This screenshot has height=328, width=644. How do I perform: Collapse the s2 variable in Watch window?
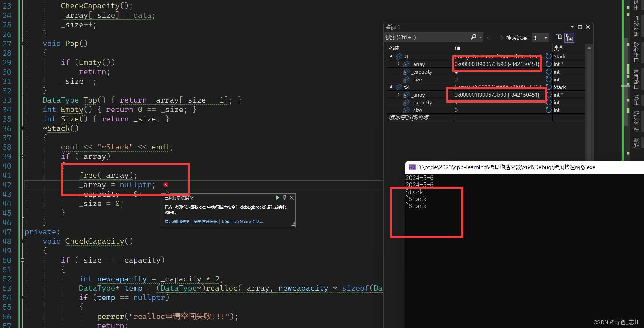(x=391, y=87)
